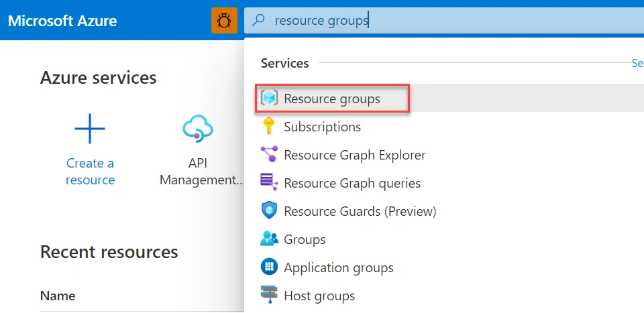Click the Resource Graph Explorer icon
This screenshot has width=644, height=313.
click(270, 154)
